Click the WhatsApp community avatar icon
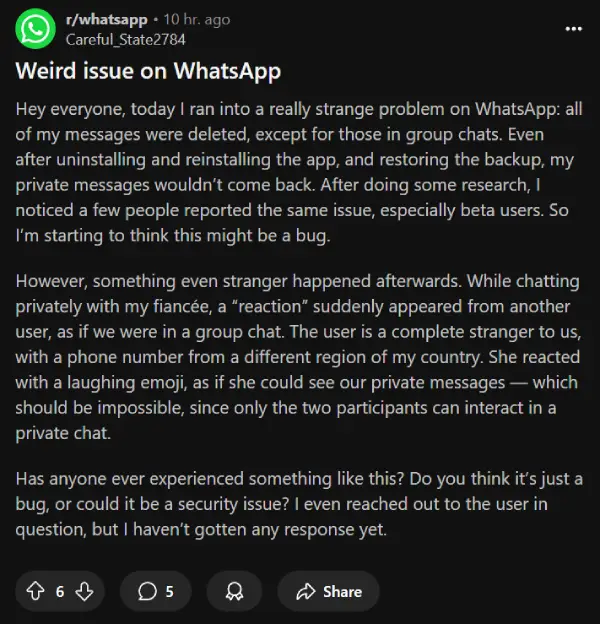 pos(36,29)
